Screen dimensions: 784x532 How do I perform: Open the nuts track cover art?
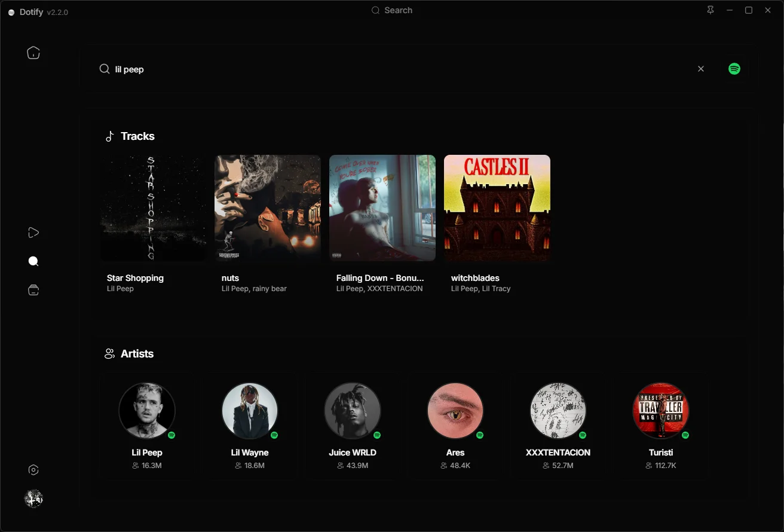point(268,208)
